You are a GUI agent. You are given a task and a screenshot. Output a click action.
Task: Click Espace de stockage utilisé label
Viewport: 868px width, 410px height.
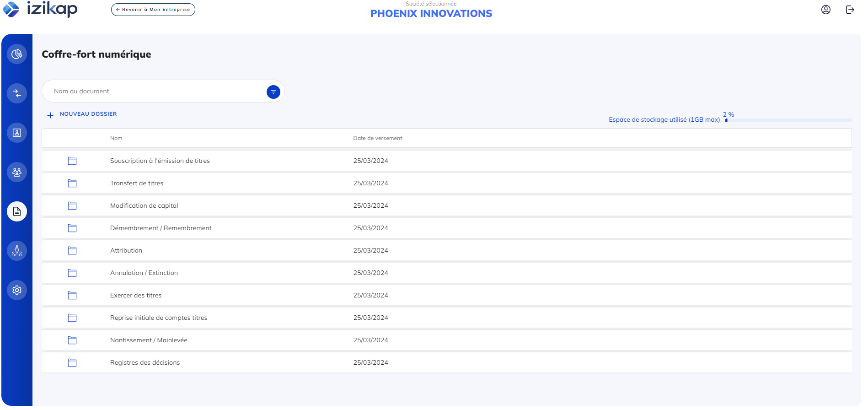coord(664,120)
